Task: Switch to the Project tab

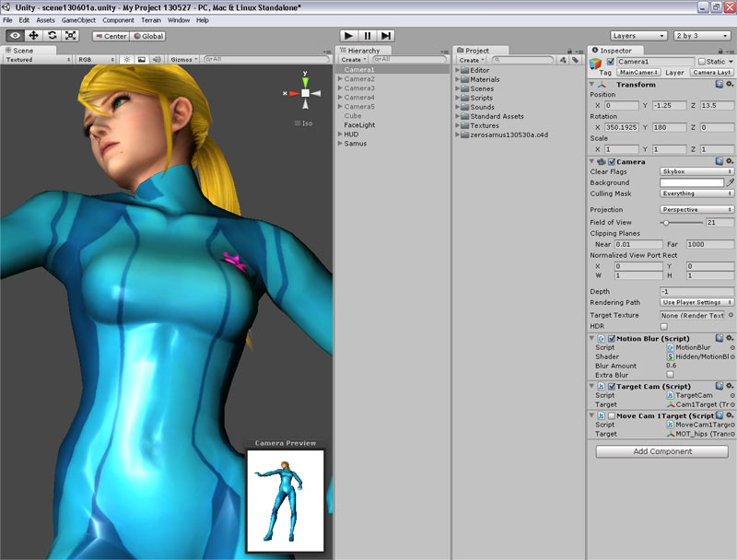Action: pyautogui.click(x=479, y=51)
